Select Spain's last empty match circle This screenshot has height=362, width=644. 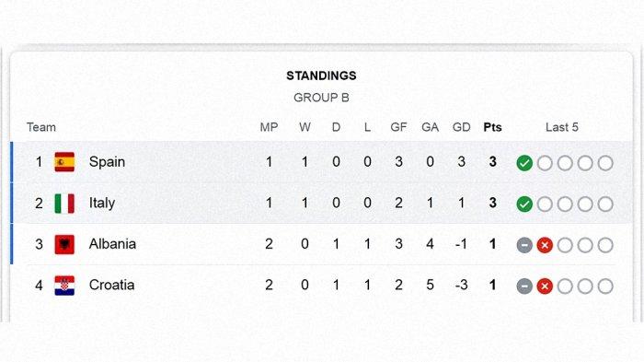605,163
